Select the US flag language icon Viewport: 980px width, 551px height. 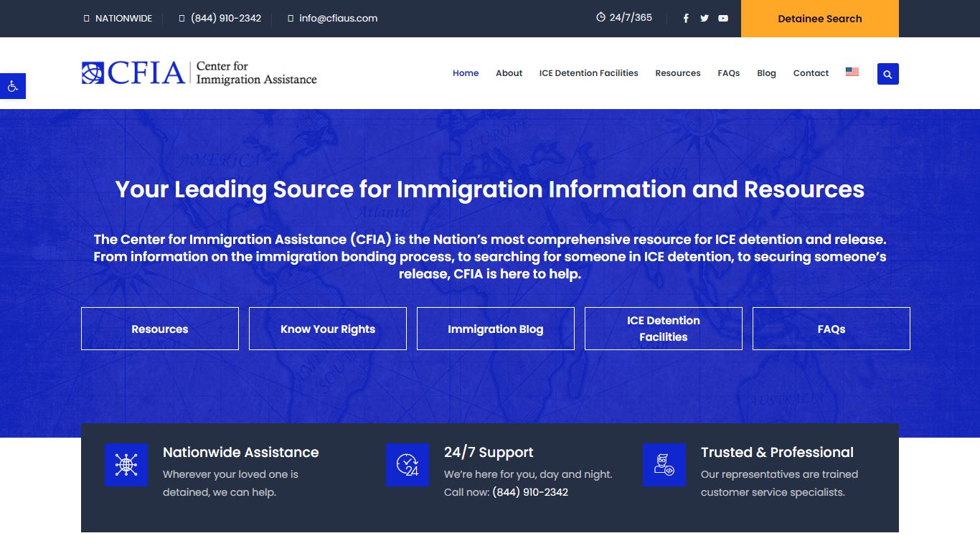[x=852, y=72]
